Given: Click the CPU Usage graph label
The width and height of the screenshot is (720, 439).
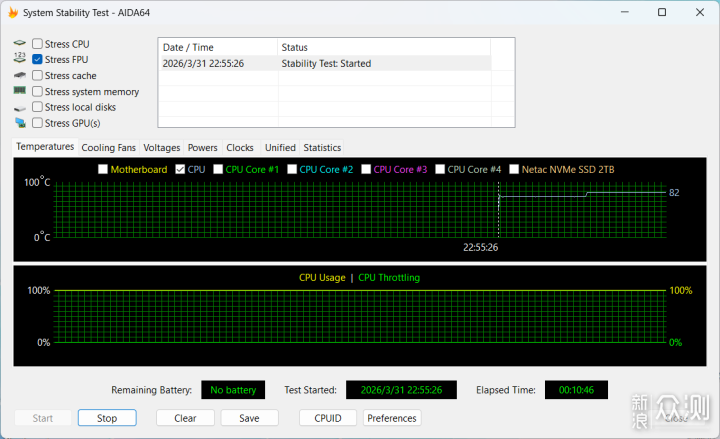Looking at the screenshot, I should [322, 278].
